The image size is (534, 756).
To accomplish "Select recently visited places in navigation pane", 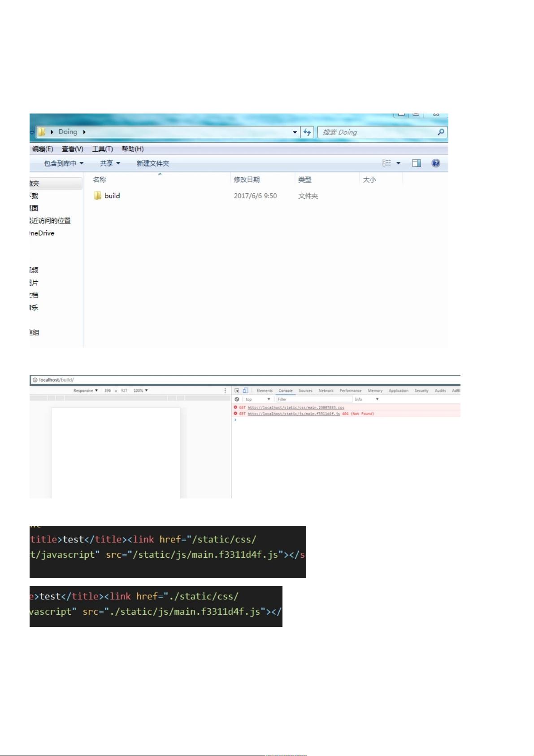I will click(x=50, y=221).
